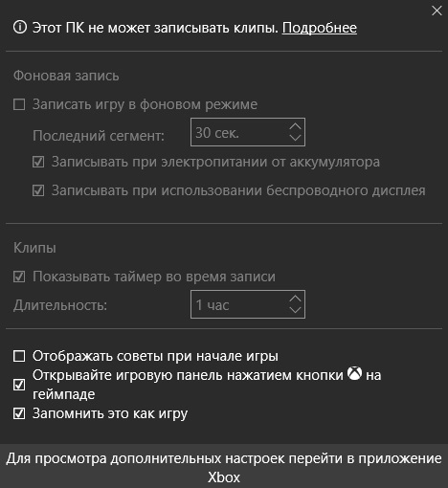Click the Xbox logo icon in the gamepad option
The image size is (448, 488).
[354, 373]
